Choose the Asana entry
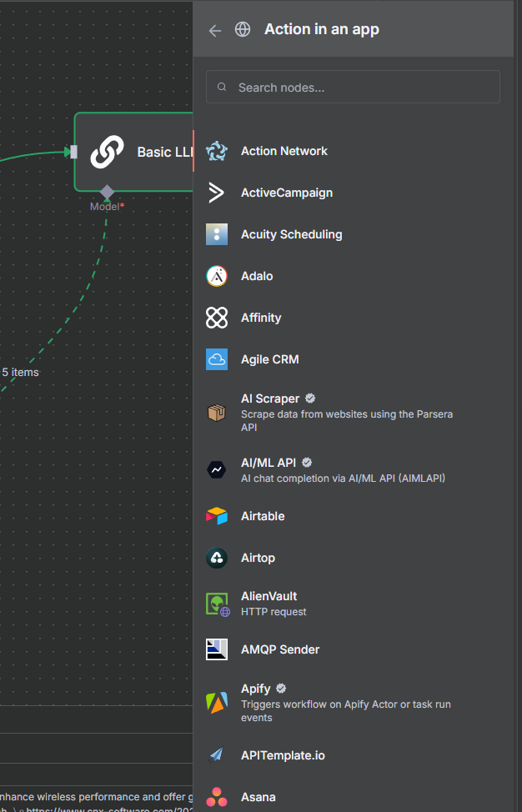 click(353, 797)
